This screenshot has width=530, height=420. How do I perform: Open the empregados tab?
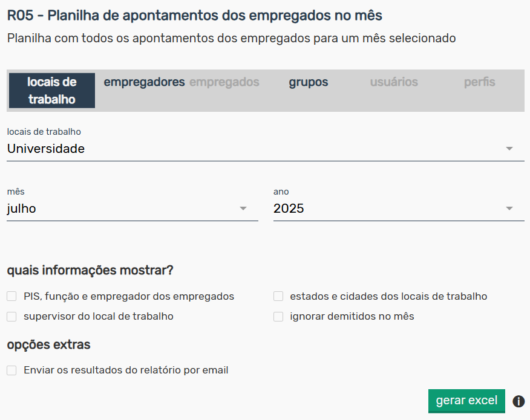(x=224, y=82)
